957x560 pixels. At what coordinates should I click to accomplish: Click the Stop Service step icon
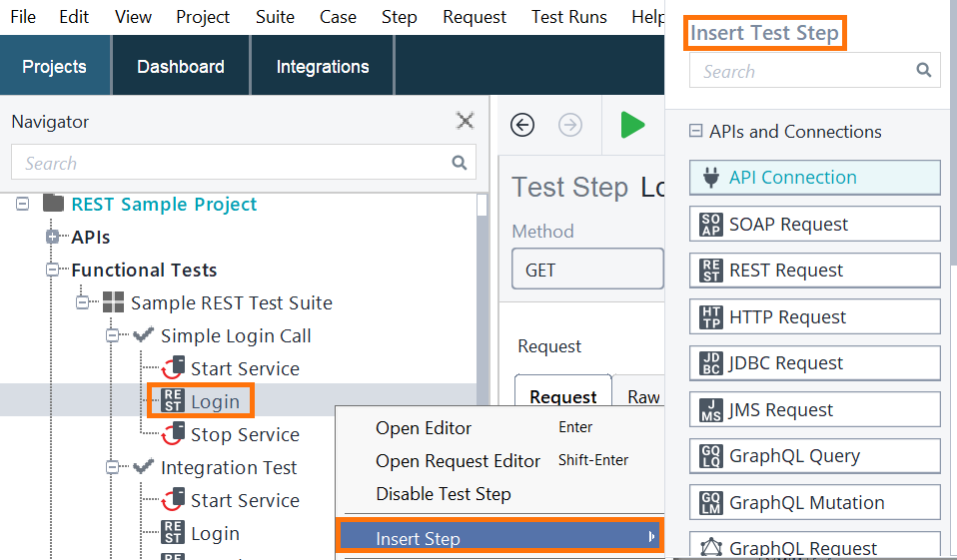tap(173, 433)
